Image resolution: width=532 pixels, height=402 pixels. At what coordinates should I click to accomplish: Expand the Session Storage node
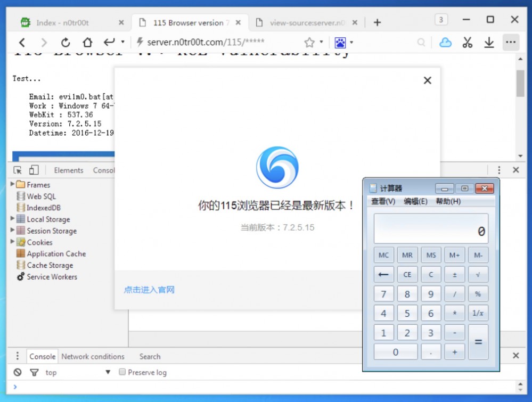pyautogui.click(x=12, y=229)
